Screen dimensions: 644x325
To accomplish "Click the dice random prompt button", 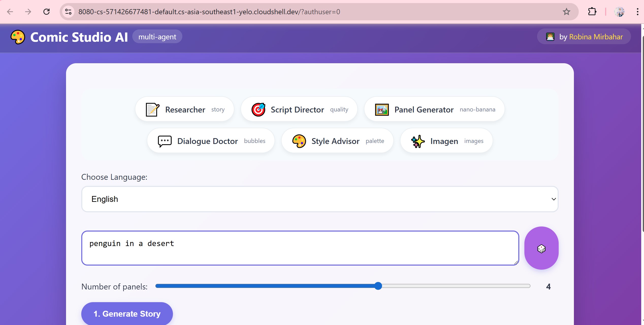I will [541, 248].
